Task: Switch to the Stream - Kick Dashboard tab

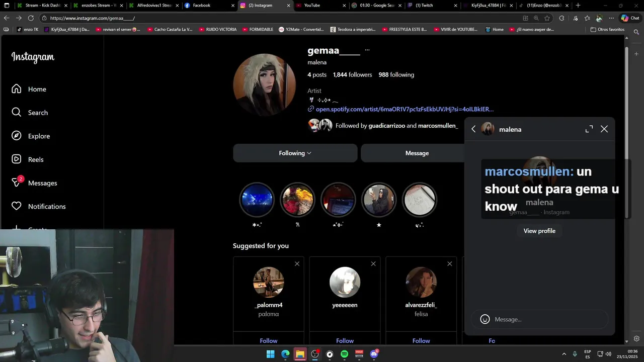Action: 41,6
